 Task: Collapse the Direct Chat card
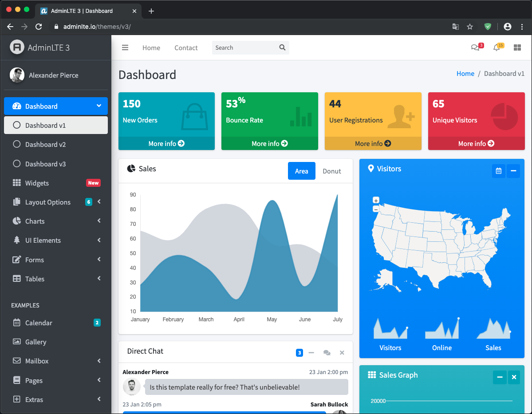click(x=311, y=353)
